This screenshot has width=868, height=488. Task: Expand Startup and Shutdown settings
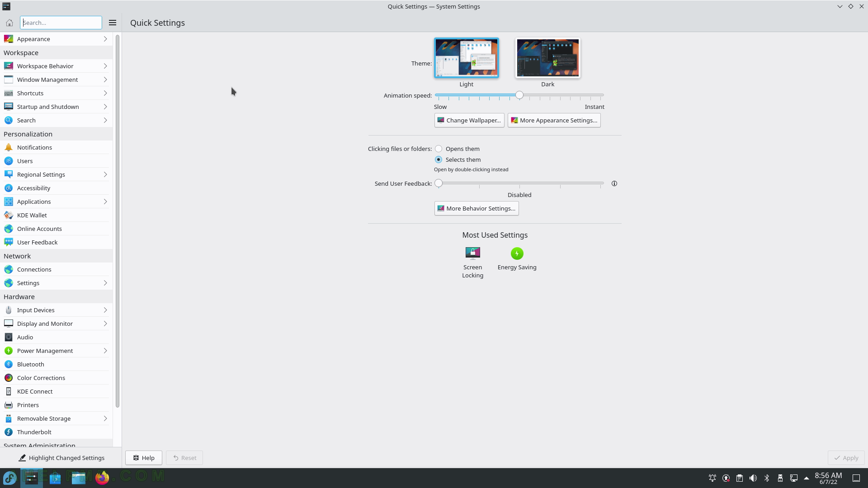coord(57,107)
